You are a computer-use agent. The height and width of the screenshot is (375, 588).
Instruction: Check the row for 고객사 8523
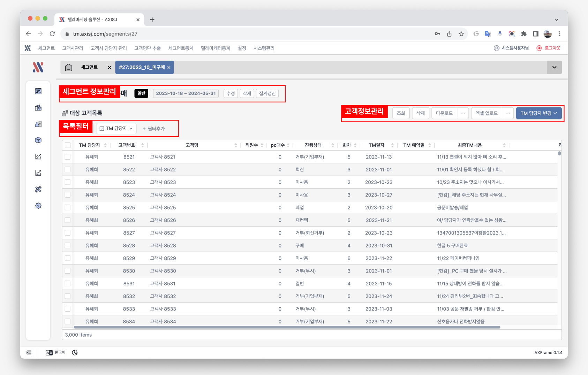(68, 182)
